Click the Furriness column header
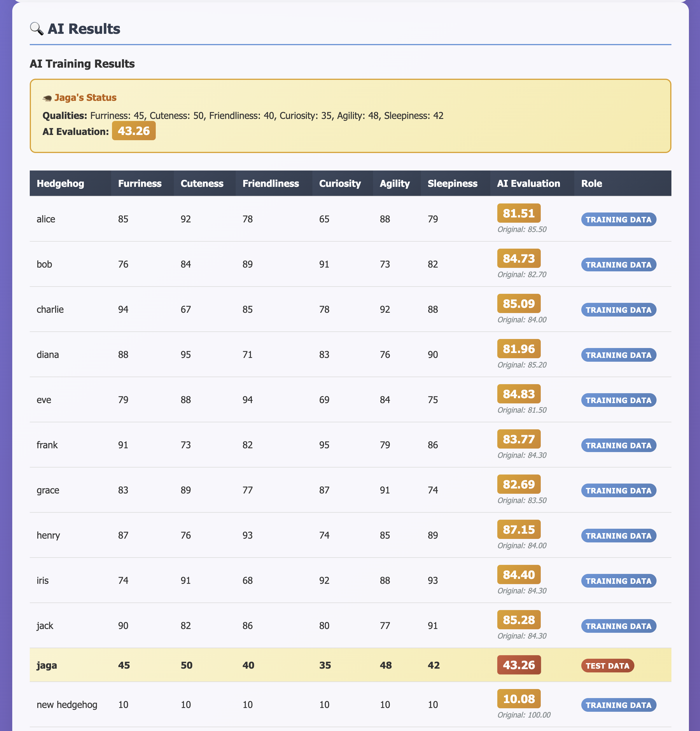700x731 pixels. pos(139,184)
